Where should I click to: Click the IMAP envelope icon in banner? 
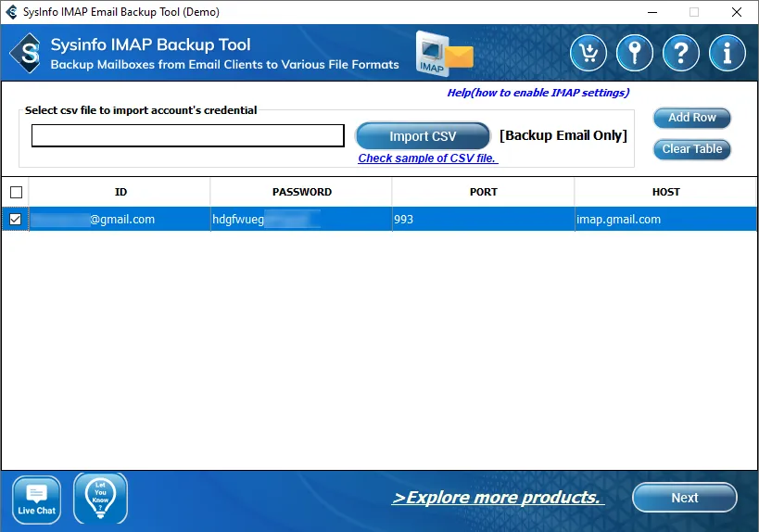pyautogui.click(x=443, y=53)
